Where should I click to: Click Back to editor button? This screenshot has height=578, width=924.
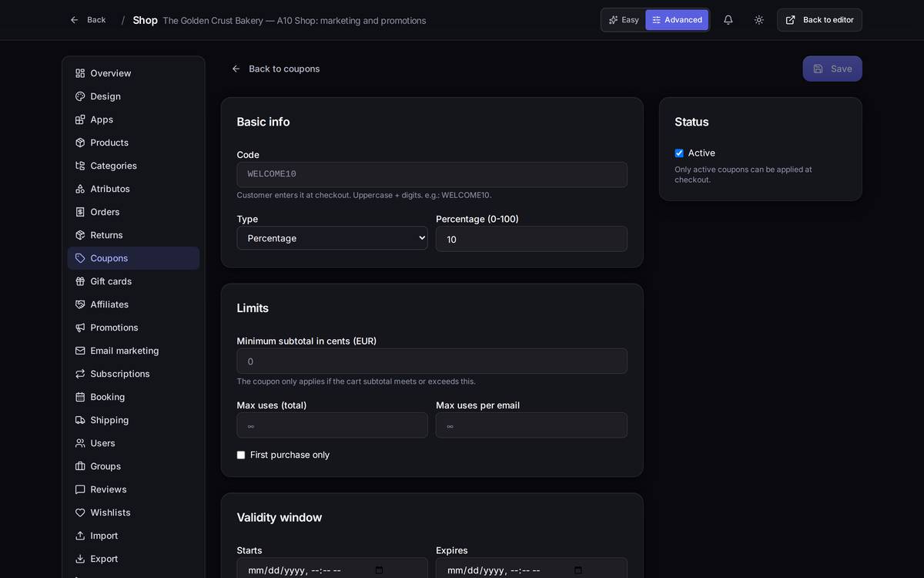tap(819, 20)
